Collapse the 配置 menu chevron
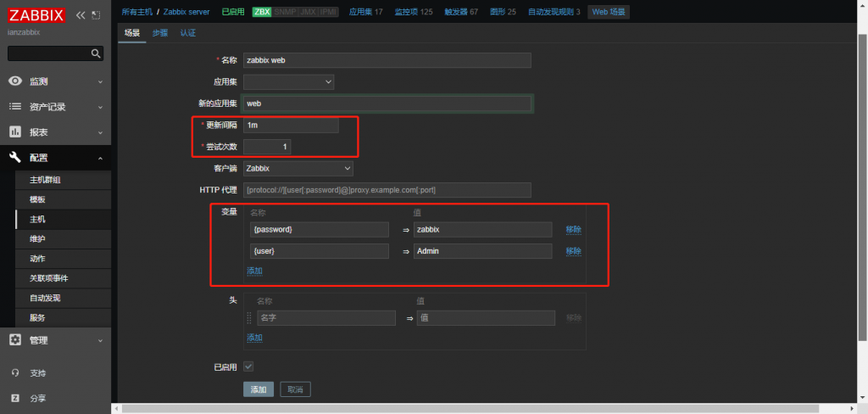The image size is (868, 414). click(100, 159)
